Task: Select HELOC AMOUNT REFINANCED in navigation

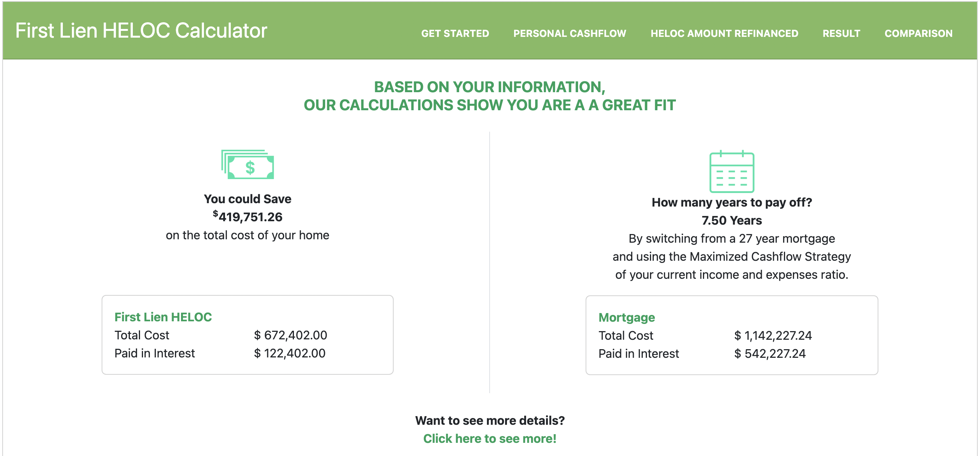Action: click(724, 33)
